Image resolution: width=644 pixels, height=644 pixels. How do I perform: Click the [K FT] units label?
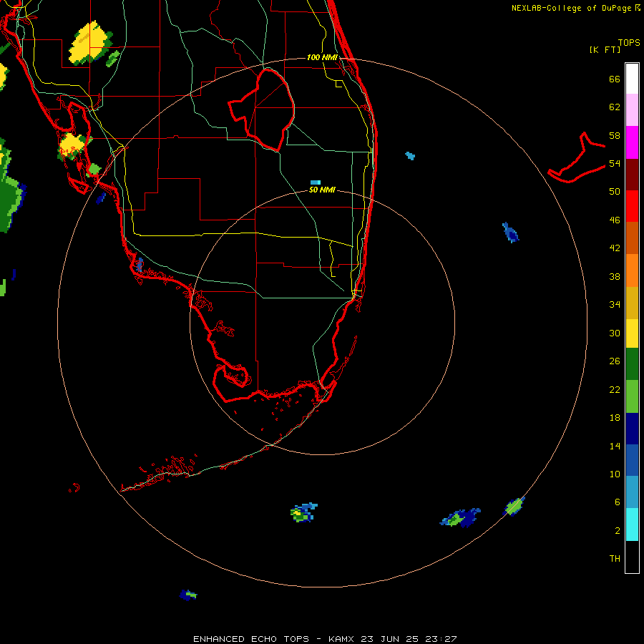pyautogui.click(x=605, y=49)
